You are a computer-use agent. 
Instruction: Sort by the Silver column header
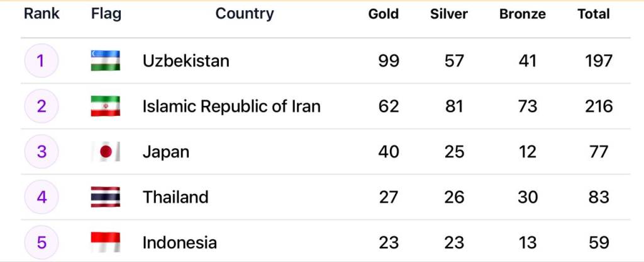[x=449, y=14]
